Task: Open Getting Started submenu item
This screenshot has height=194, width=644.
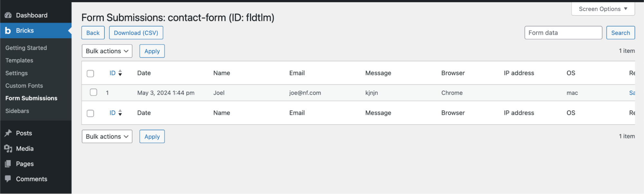Action: [26, 48]
